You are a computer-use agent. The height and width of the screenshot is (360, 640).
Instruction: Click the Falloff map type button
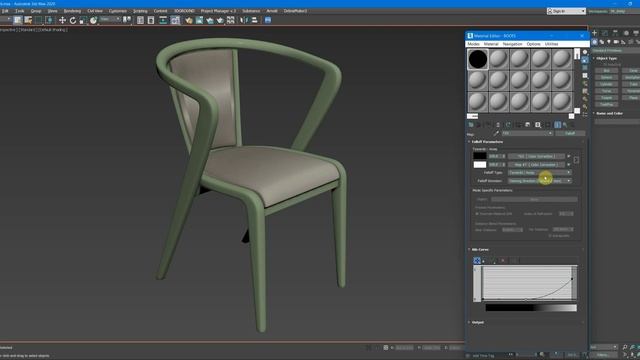click(x=570, y=133)
